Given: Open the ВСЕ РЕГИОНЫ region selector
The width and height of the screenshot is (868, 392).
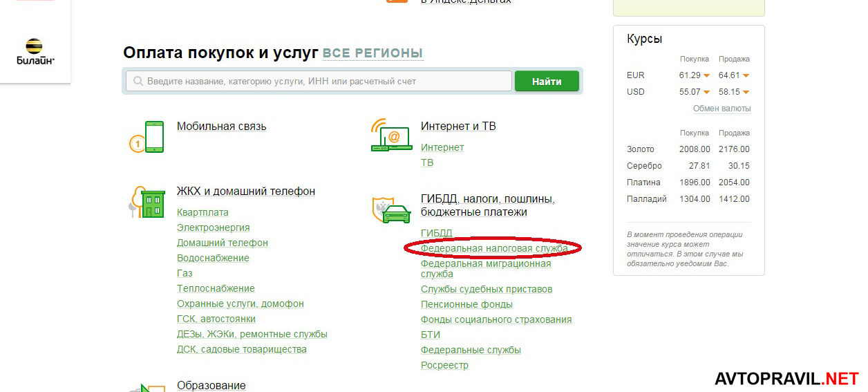Looking at the screenshot, I should 372,53.
